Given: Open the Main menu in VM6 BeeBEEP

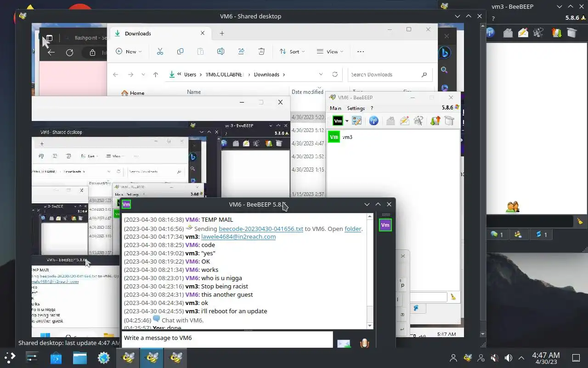Looking at the screenshot, I should (335, 108).
